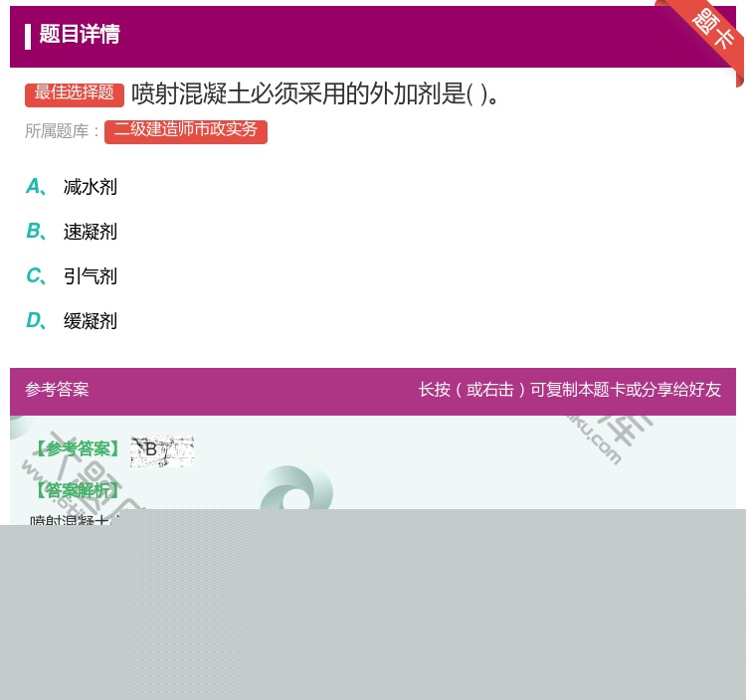This screenshot has width=746, height=700.
Task: Click the 题目详情 header title
Action: point(79,34)
